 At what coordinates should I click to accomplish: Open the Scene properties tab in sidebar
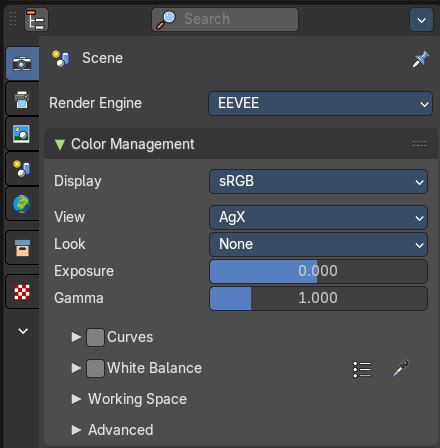click(x=22, y=169)
